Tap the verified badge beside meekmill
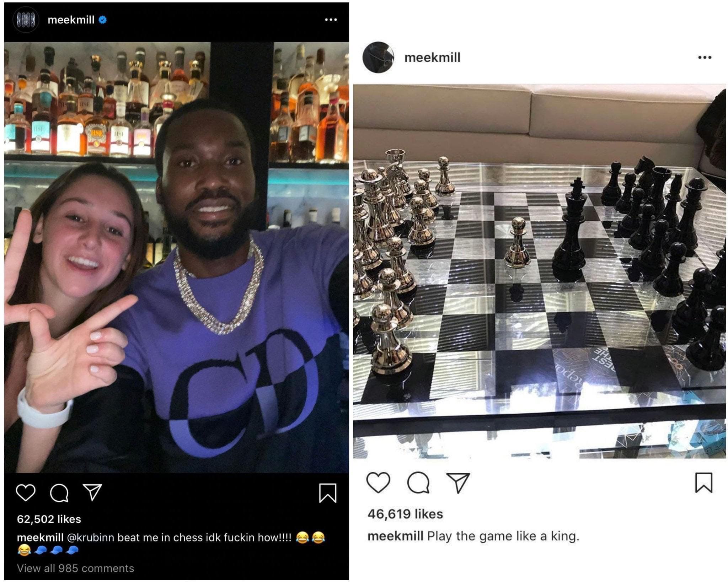This screenshot has width=728, height=582. (102, 20)
